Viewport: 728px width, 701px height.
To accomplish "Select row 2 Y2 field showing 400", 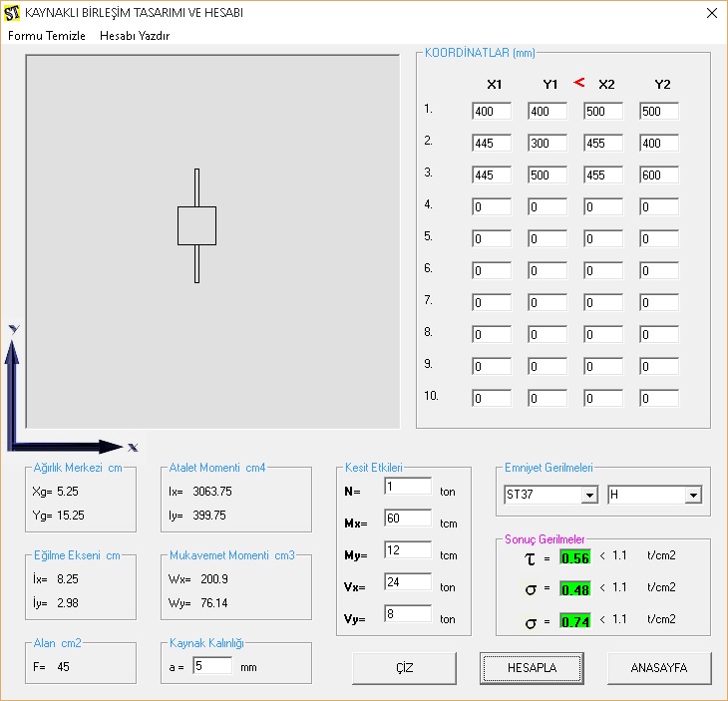I will click(659, 143).
